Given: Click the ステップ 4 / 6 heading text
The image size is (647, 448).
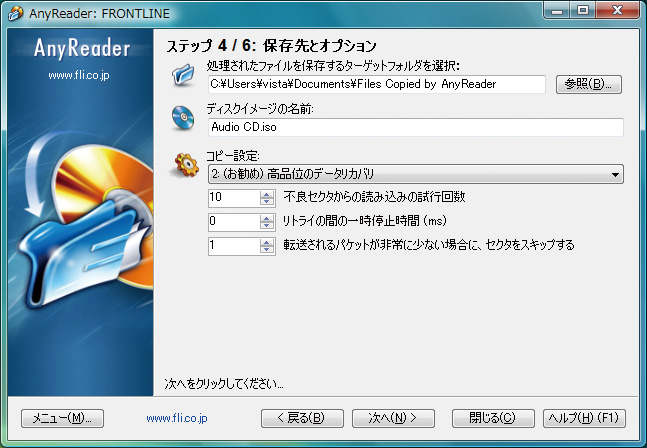Looking at the screenshot, I should (272, 46).
